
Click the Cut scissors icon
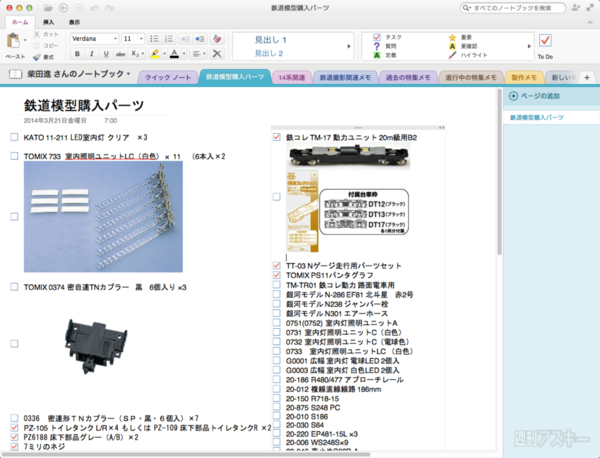click(37, 34)
